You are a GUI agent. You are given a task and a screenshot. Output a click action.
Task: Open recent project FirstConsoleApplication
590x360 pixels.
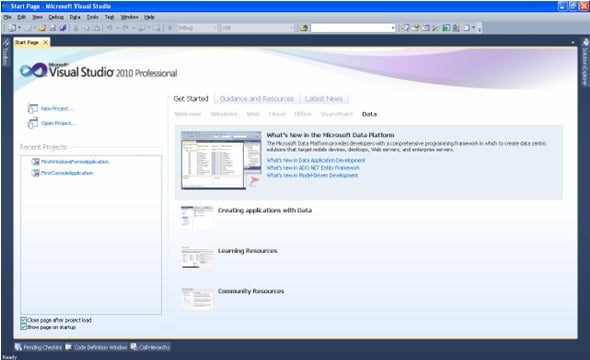coord(67,173)
